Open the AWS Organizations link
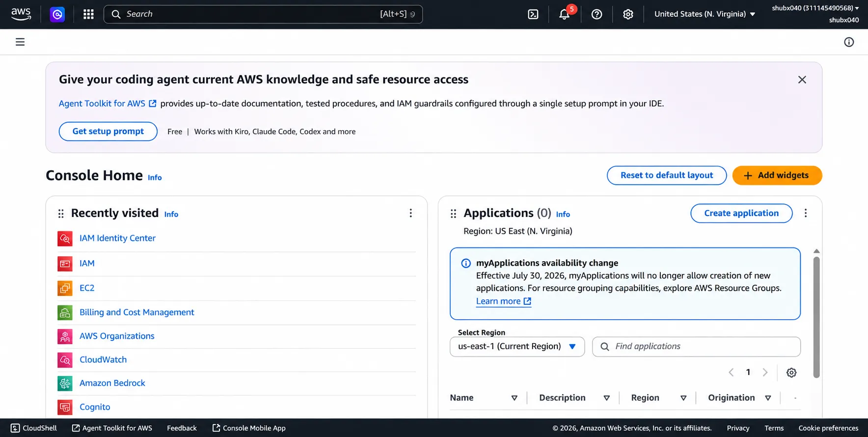This screenshot has height=437, width=868. pos(117,336)
